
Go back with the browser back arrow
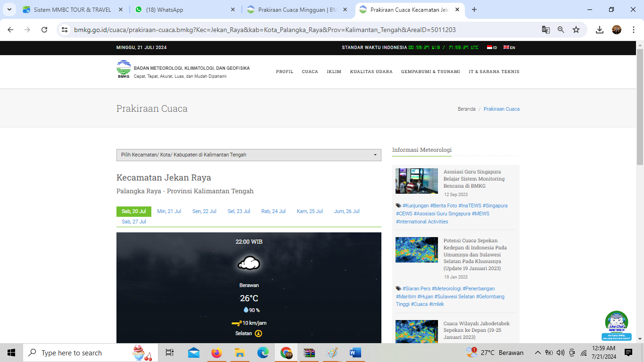pos(10,30)
